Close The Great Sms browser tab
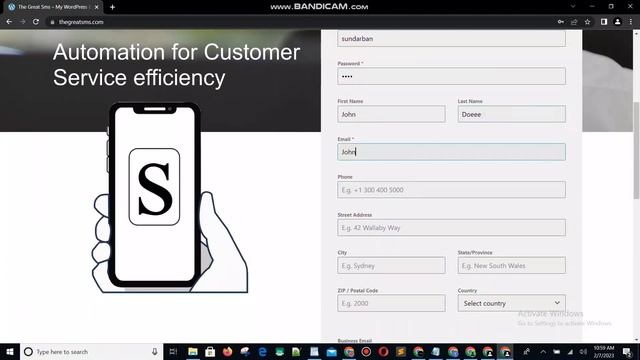The width and height of the screenshot is (640, 360). point(97,7)
